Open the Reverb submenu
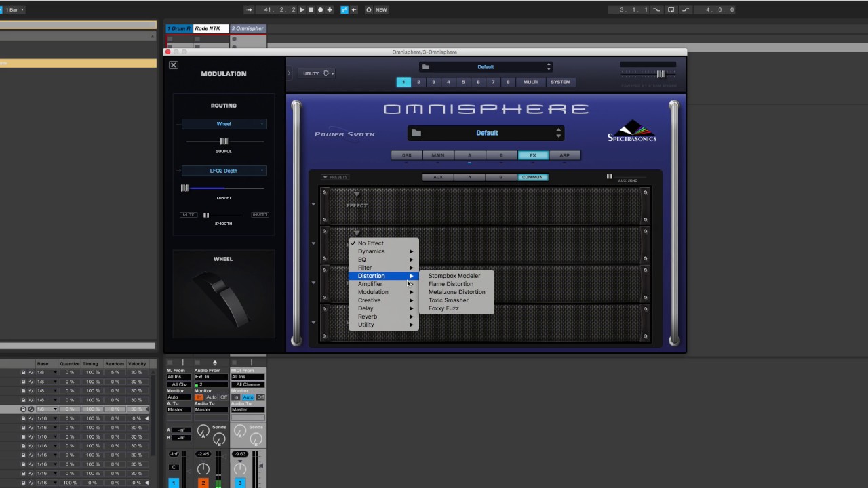 point(383,317)
